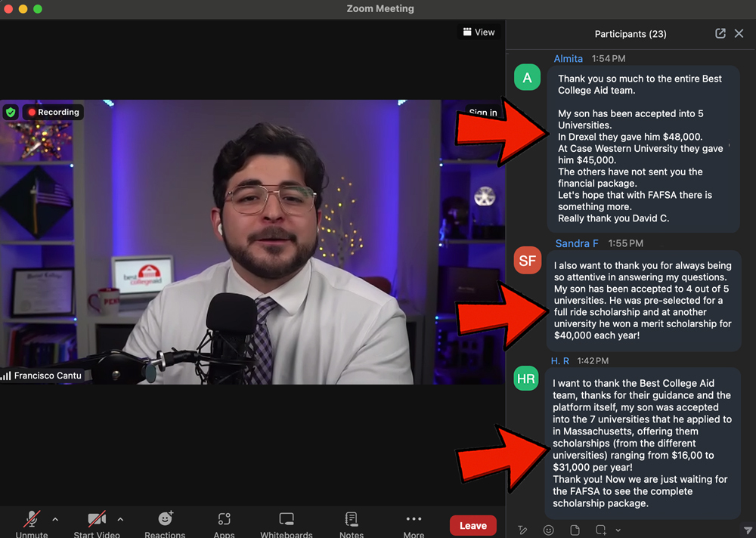Open the Reactions menu
The height and width of the screenshot is (538, 756).
[x=165, y=520]
